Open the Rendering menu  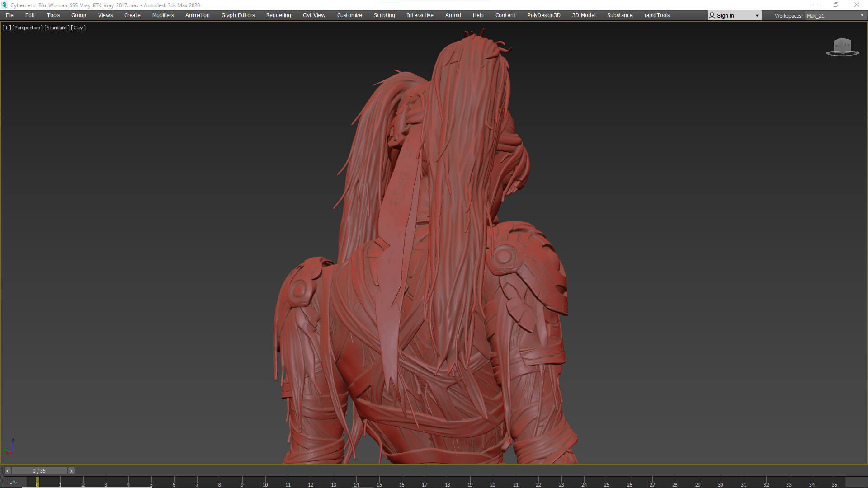(x=278, y=15)
